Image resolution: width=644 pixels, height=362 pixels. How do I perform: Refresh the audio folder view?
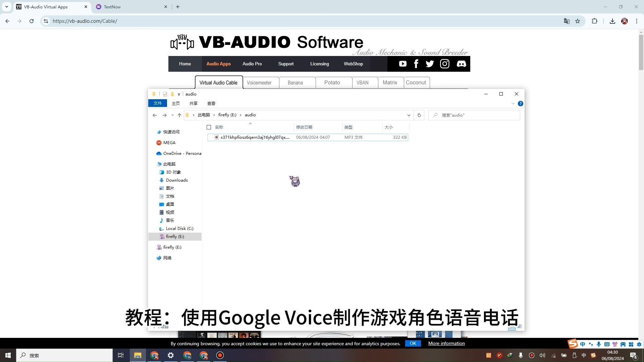point(419,115)
